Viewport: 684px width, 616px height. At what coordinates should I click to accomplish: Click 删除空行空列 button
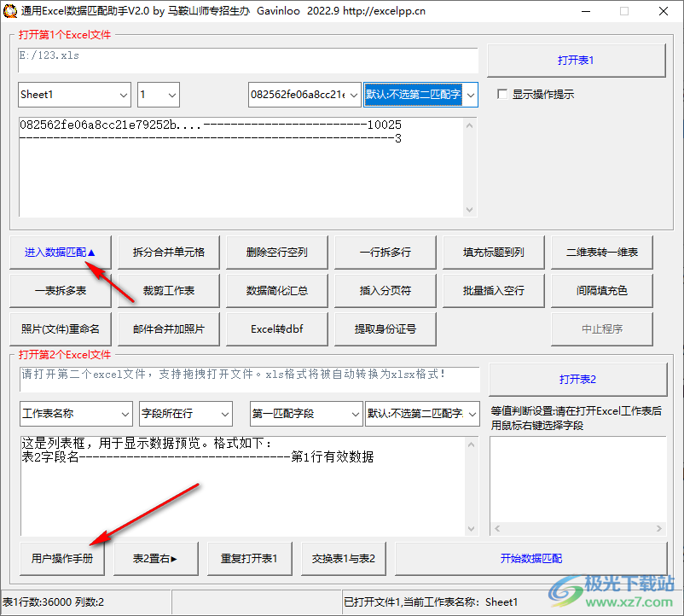(x=277, y=253)
